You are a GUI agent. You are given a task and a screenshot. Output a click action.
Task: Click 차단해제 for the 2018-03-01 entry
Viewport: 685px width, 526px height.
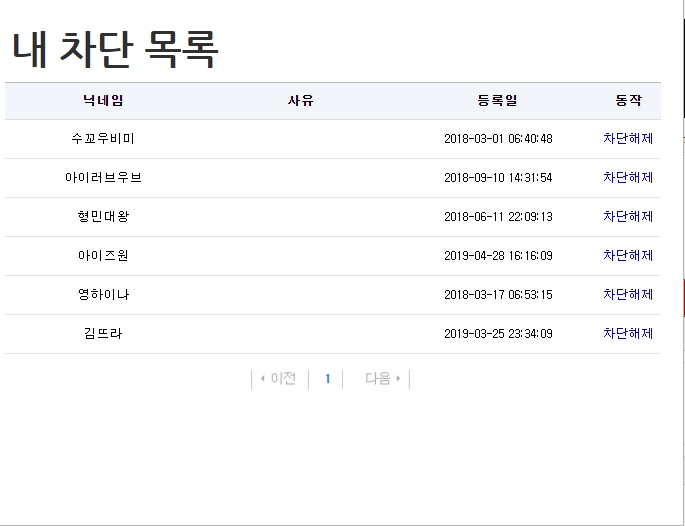coord(627,138)
